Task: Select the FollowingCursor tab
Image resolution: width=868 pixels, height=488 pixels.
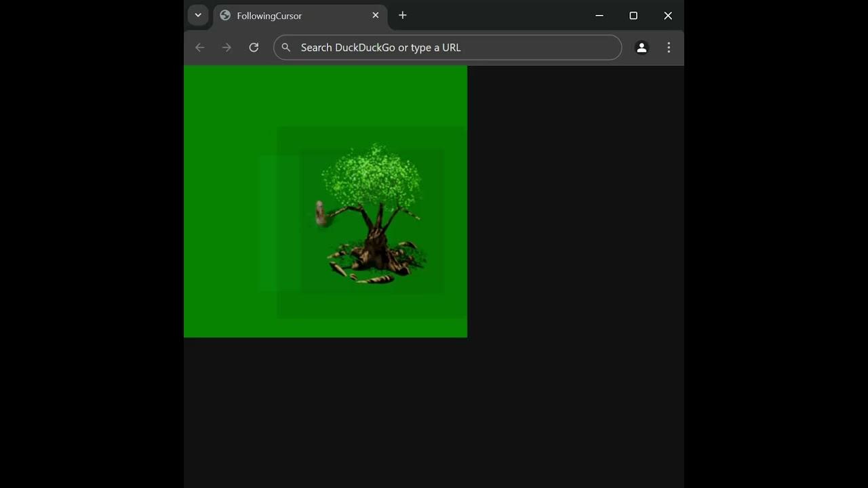Action: tap(300, 16)
